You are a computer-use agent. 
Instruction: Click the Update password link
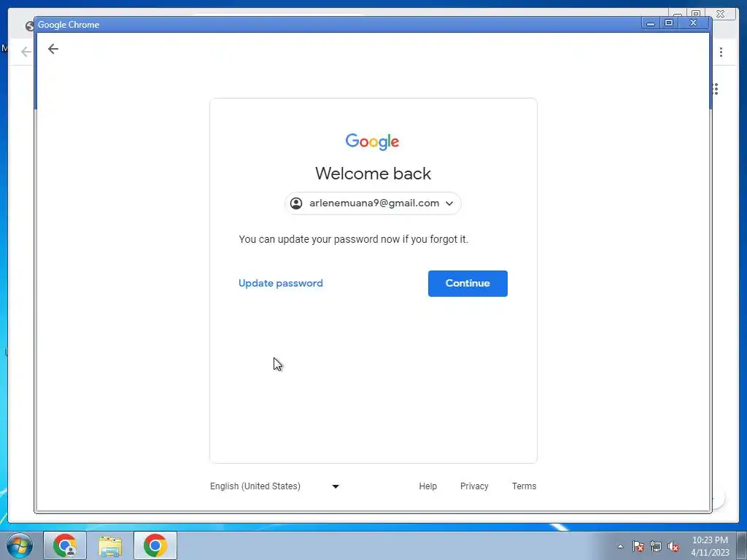click(x=281, y=283)
